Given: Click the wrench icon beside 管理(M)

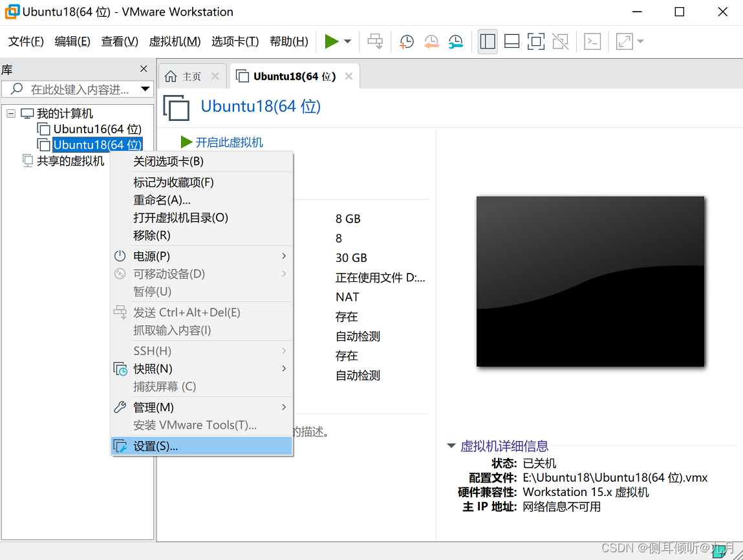Looking at the screenshot, I should coord(120,407).
